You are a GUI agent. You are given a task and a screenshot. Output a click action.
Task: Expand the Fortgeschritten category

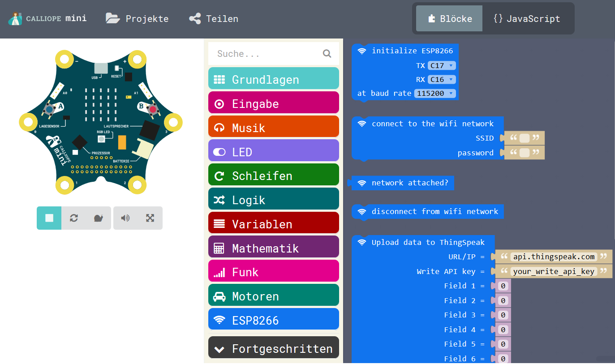tap(273, 347)
